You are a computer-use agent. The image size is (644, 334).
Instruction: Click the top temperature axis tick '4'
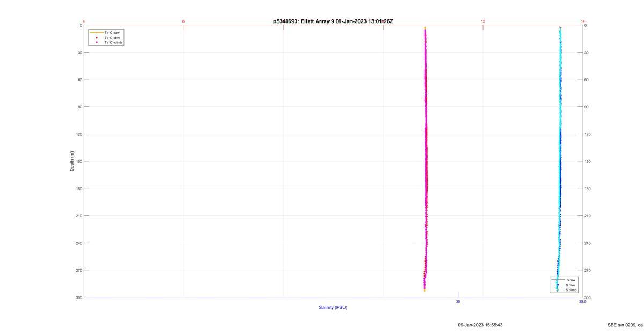[x=84, y=21]
